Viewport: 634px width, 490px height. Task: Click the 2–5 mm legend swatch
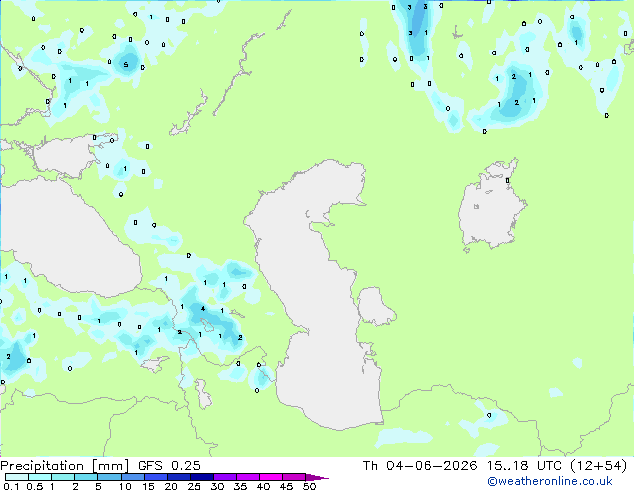(x=86, y=477)
